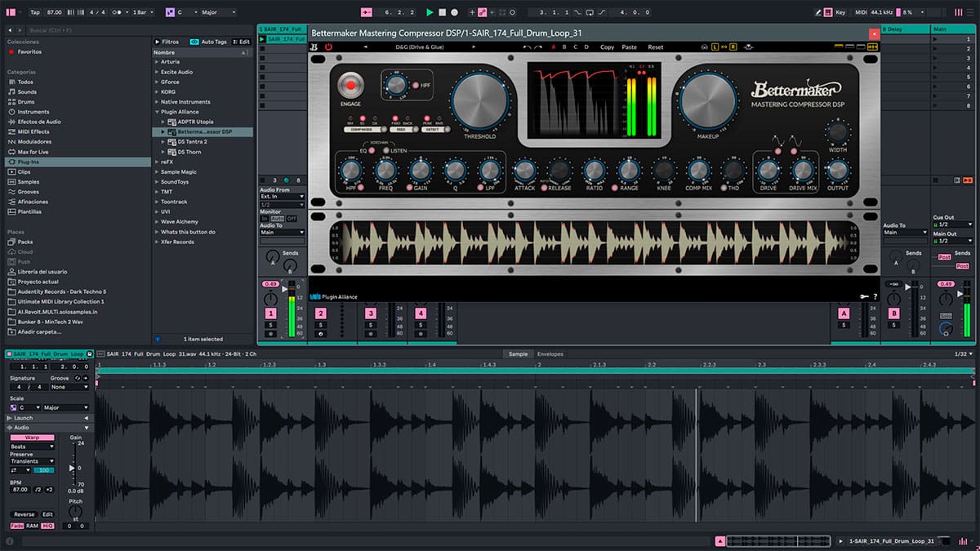This screenshot has width=980, height=551.
Task: Toggle the clip HiQ button
Action: pos(47,526)
